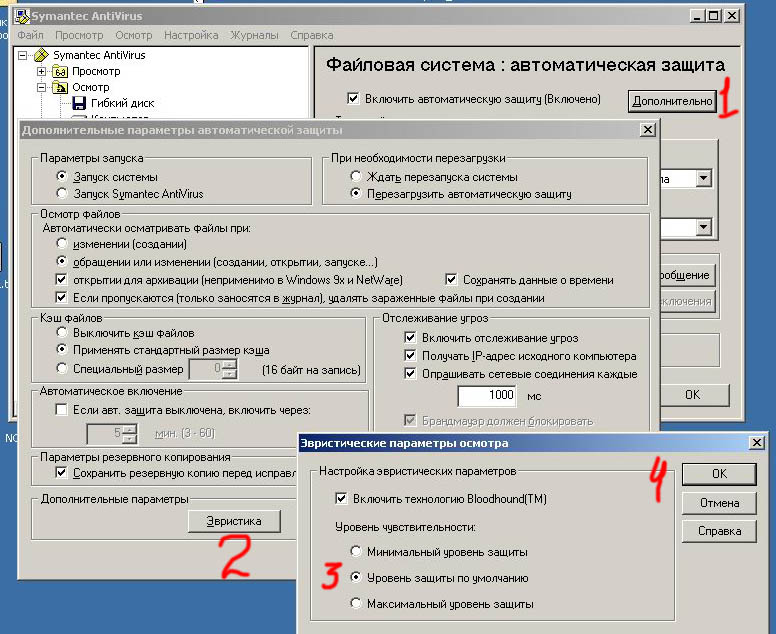Image resolution: width=776 pixels, height=634 pixels.
Task: Toggle Брандмауэр должен блокировать checkbox
Action: [x=410, y=421]
